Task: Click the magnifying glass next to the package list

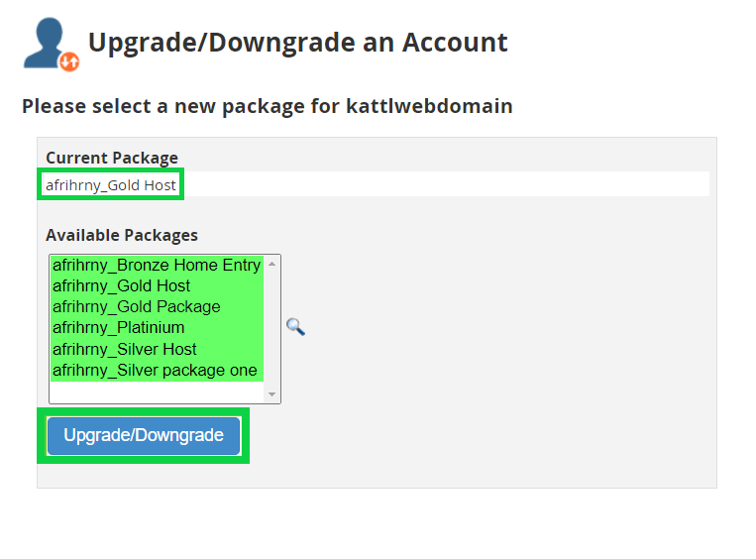Action: click(x=295, y=327)
